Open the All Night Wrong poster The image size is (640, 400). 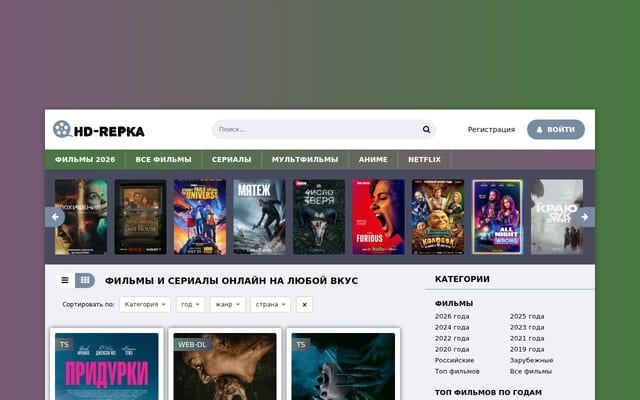click(498, 217)
